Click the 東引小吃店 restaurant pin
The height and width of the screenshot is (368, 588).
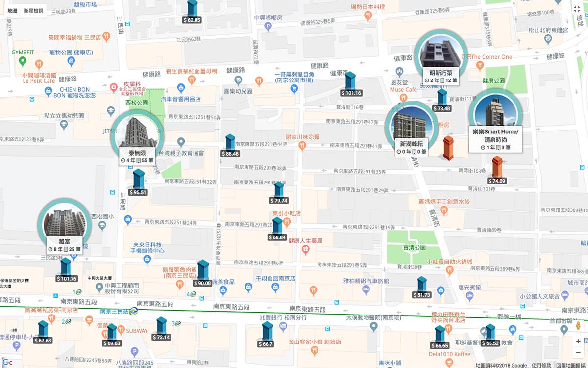pos(287,222)
